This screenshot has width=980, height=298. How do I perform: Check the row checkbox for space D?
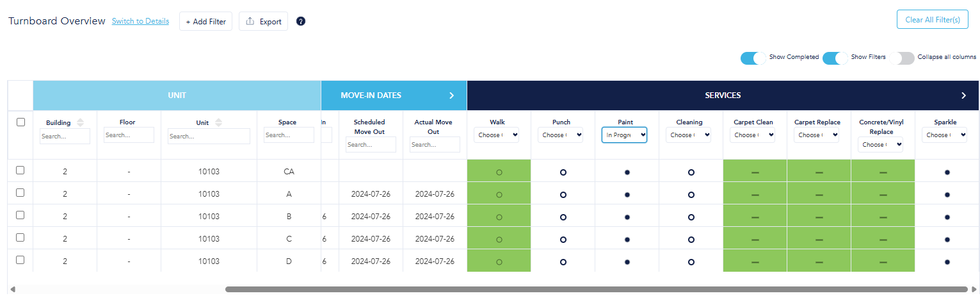(20, 260)
